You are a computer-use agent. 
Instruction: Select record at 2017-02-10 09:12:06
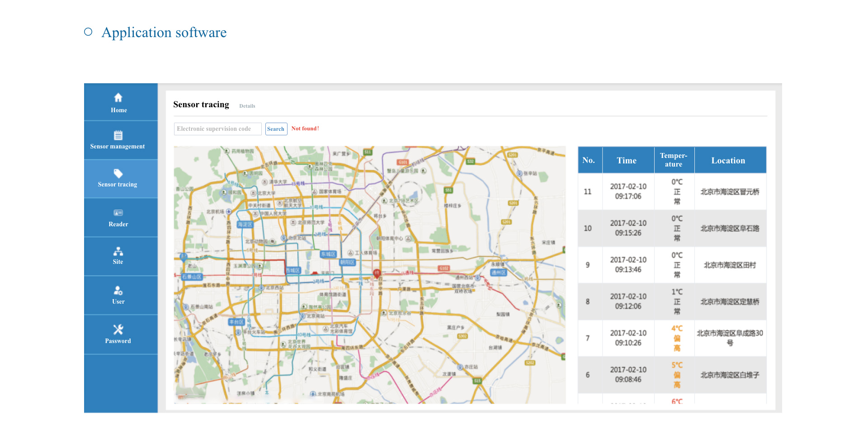click(x=628, y=301)
